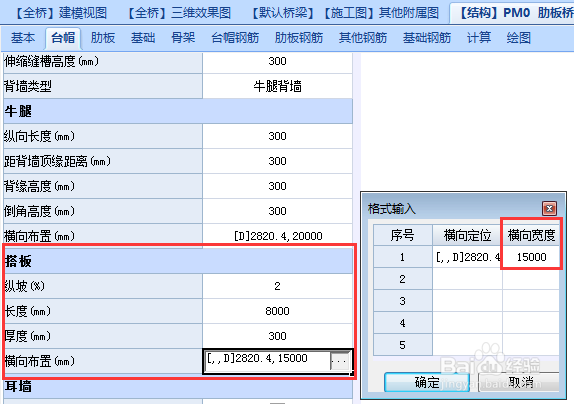Edit 倒角高度 value field
The image size is (574, 404).
[x=277, y=211]
